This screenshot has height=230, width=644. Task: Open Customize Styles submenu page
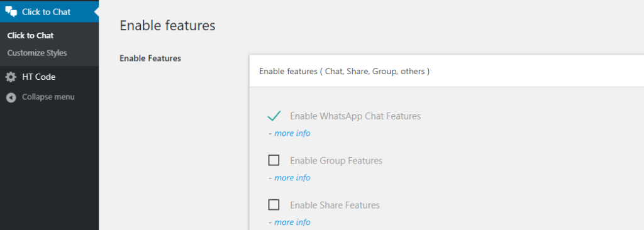[37, 53]
